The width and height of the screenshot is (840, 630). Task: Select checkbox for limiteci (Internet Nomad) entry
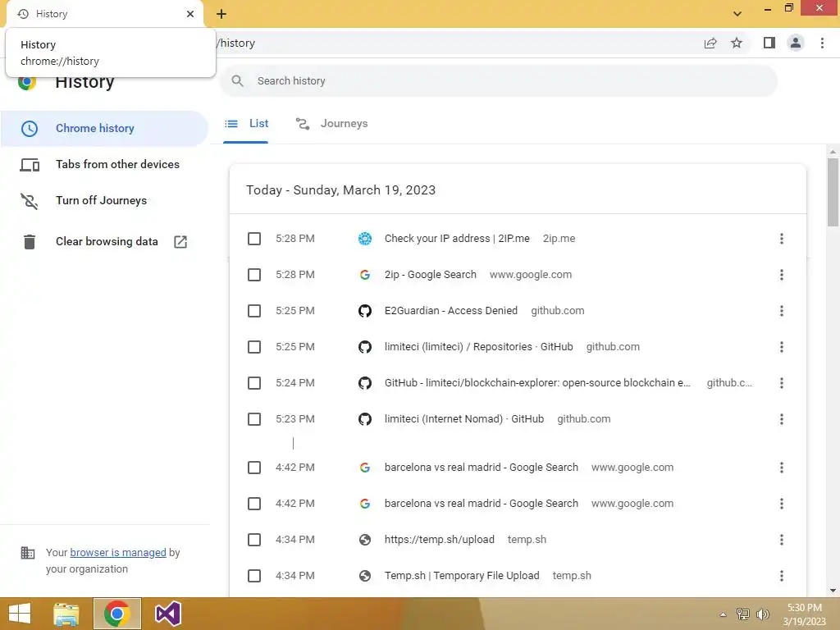(x=254, y=419)
